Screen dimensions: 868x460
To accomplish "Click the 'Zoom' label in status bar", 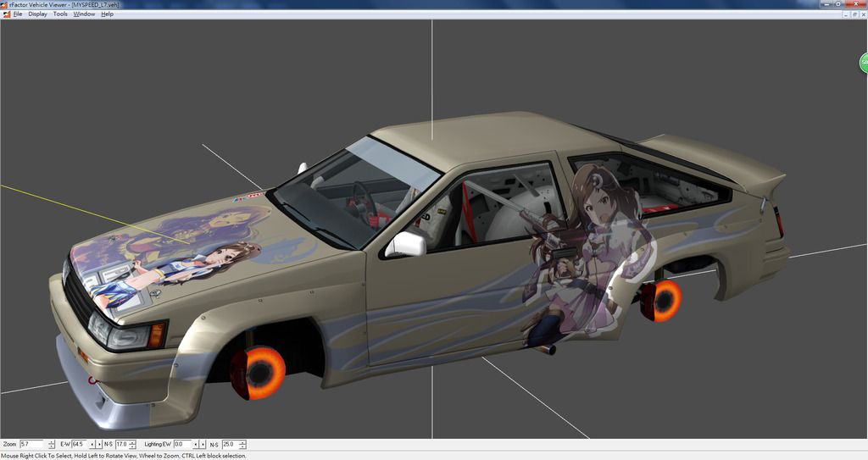I will pyautogui.click(x=9, y=445).
